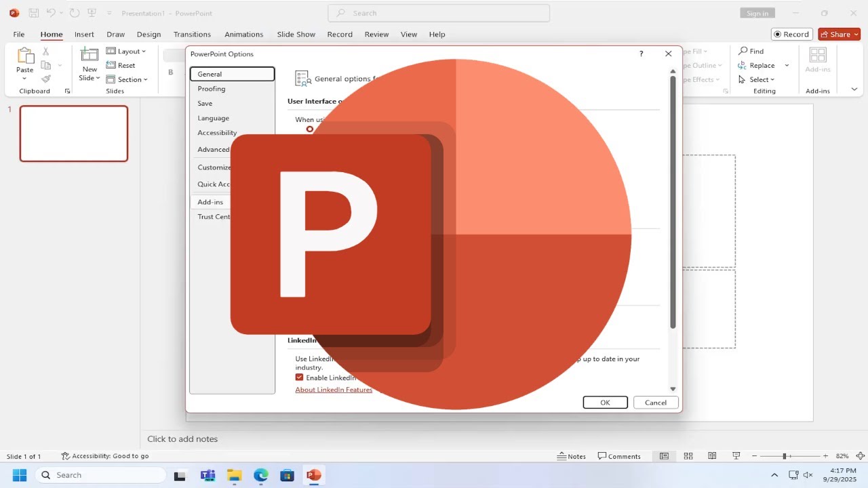Click the Redo icon in the title bar
The height and width of the screenshot is (488, 868).
pyautogui.click(x=75, y=13)
